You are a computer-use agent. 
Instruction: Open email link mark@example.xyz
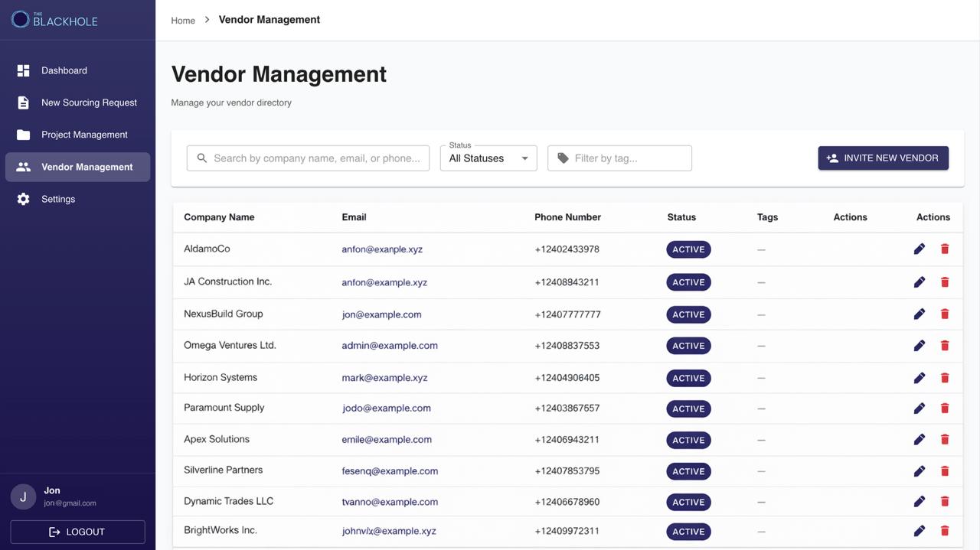[x=384, y=378]
